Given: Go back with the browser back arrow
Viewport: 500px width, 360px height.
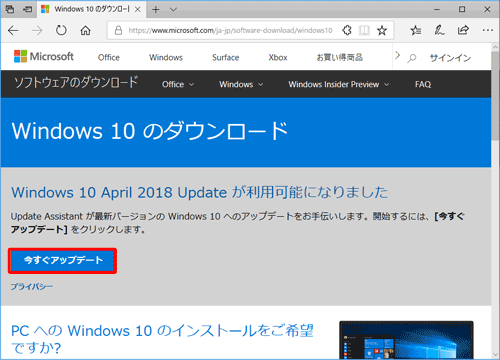Looking at the screenshot, I should (x=13, y=31).
